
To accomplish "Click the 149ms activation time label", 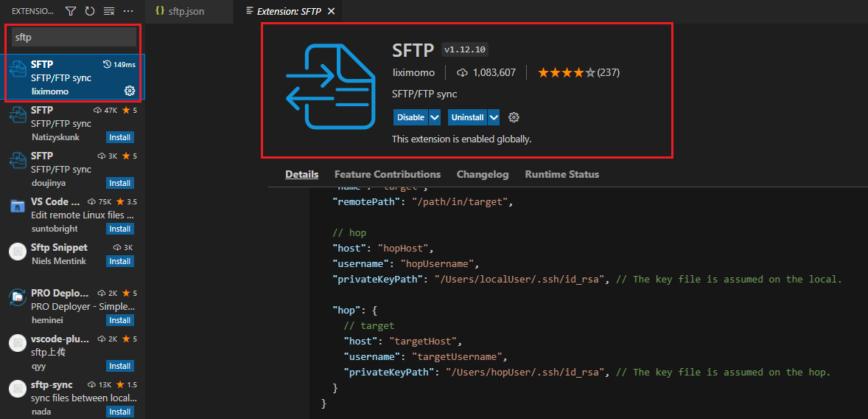I will pyautogui.click(x=119, y=64).
